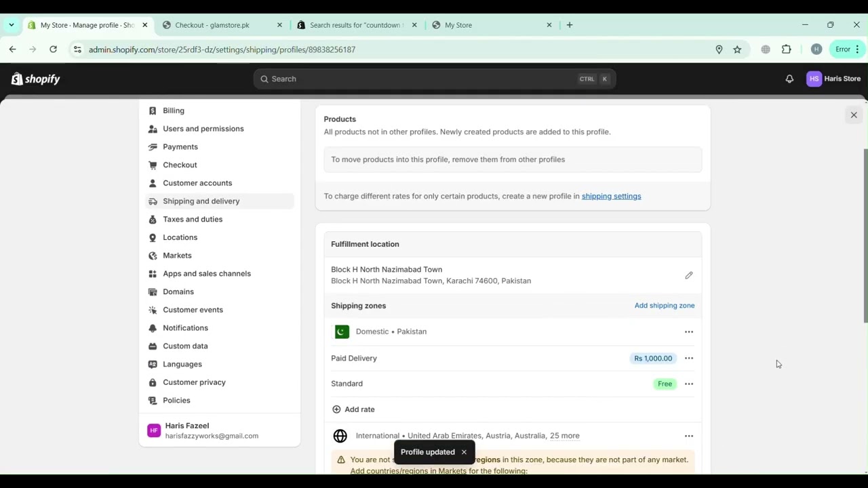
Task: Open Customer privacy settings
Action: (x=219, y=382)
